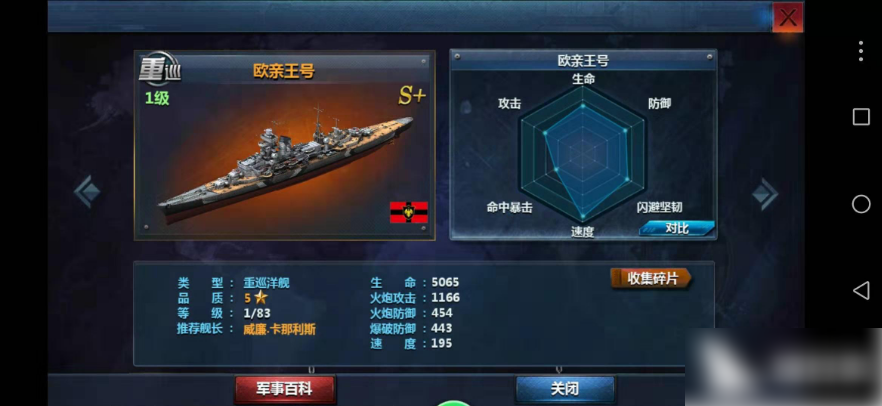Image resolution: width=882 pixels, height=406 pixels.
Task: Click the 欧亲王号 radar panel title
Action: 583,61
